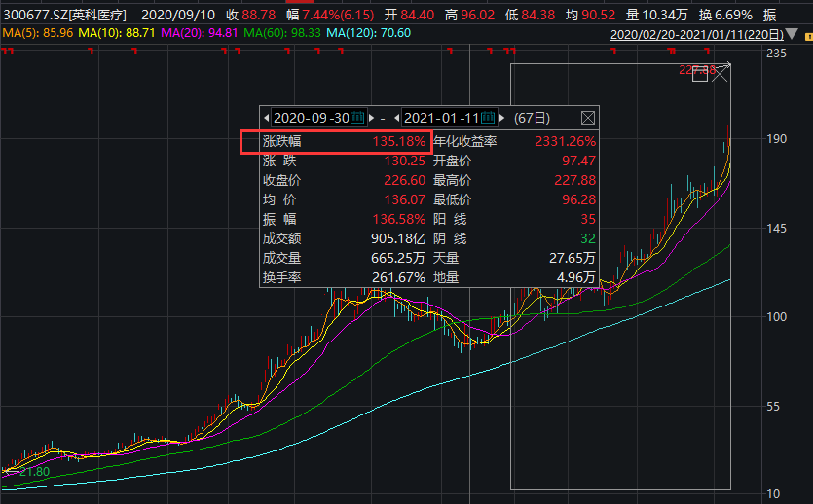
Task: Click the 低 84.38 low price in header
Action: click(530, 15)
